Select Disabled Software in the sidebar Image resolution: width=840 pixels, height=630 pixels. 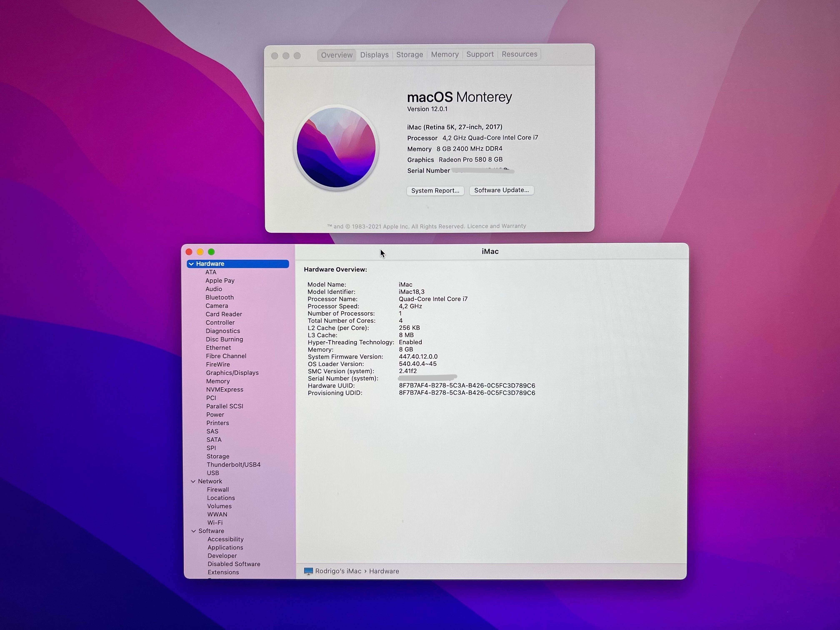click(234, 564)
